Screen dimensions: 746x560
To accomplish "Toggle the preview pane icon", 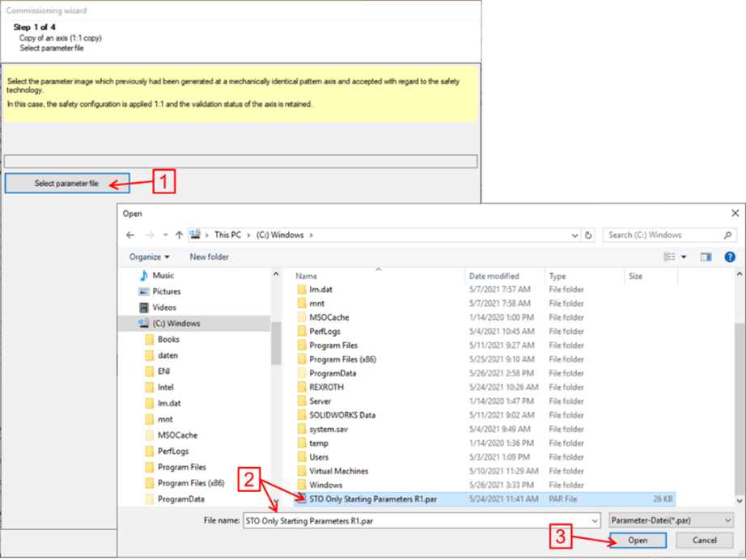I will 706,257.
